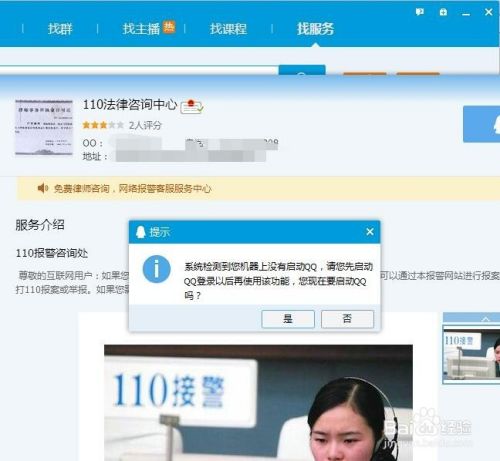Click the large 110接警 photo
500x461 pixels.
[258, 403]
